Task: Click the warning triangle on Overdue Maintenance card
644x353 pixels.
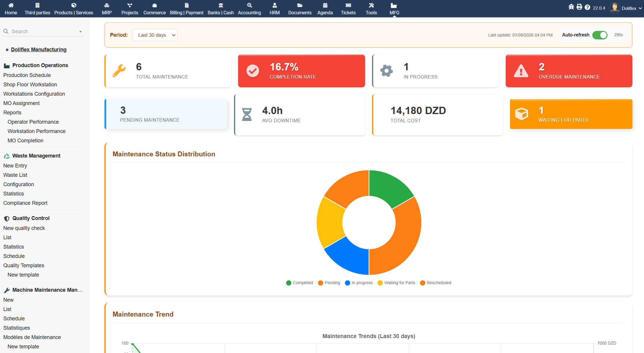Action: (x=521, y=71)
